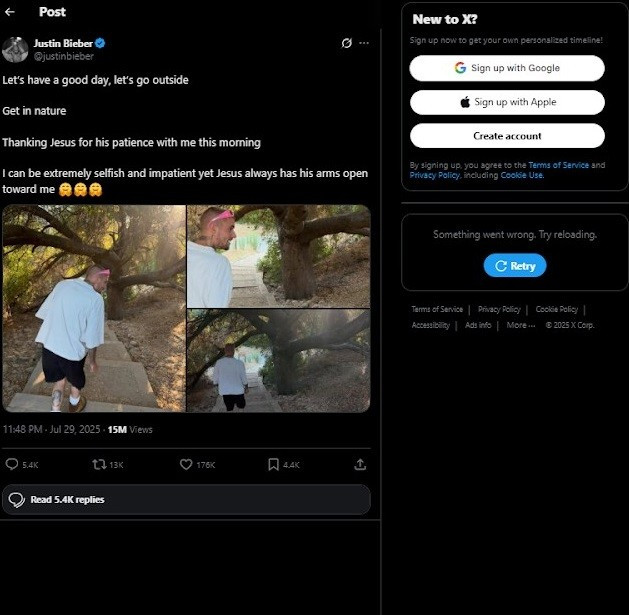629x615 pixels.
Task: Click the share post icon
Action: pyautogui.click(x=360, y=464)
